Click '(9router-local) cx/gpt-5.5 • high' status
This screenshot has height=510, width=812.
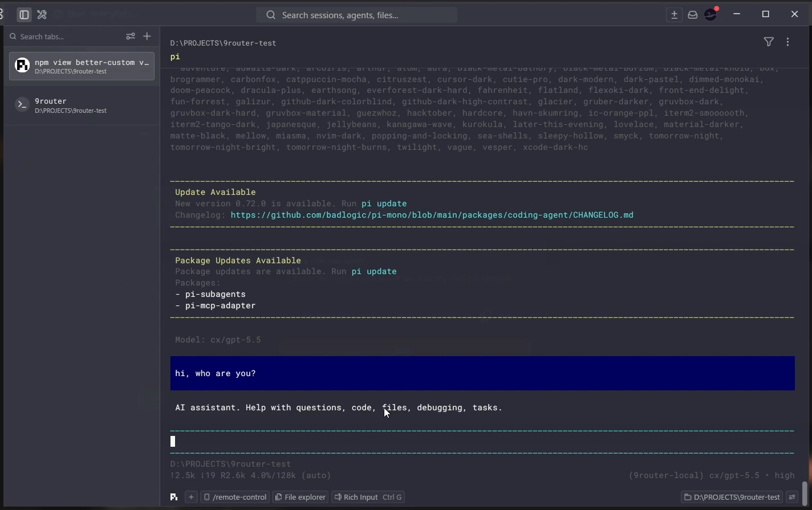(x=712, y=475)
